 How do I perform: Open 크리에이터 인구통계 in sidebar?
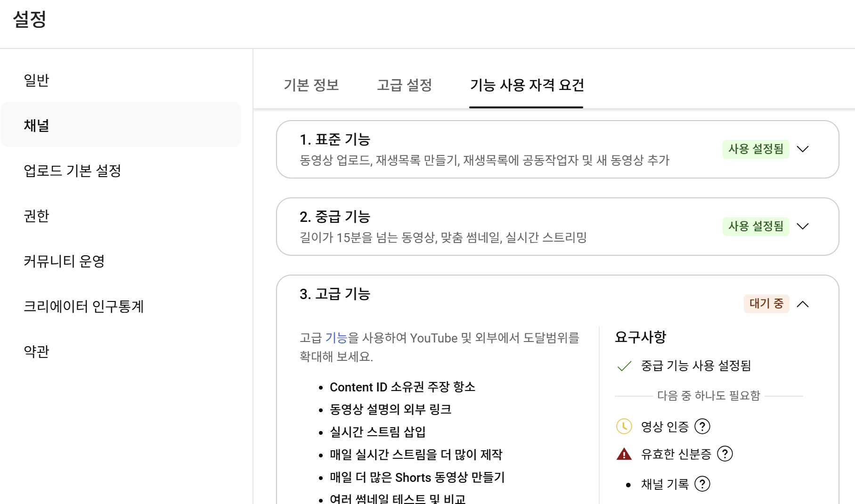pyautogui.click(x=121, y=306)
